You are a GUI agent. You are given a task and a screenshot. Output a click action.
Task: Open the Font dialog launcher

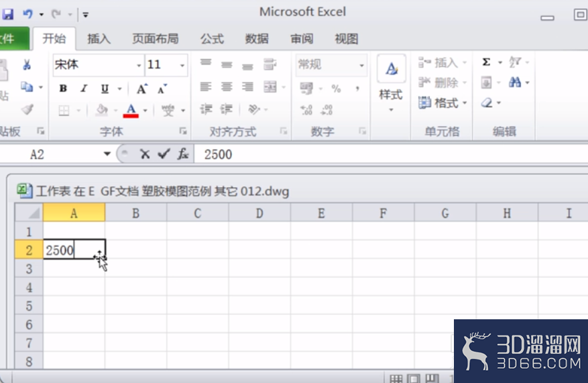tap(182, 131)
